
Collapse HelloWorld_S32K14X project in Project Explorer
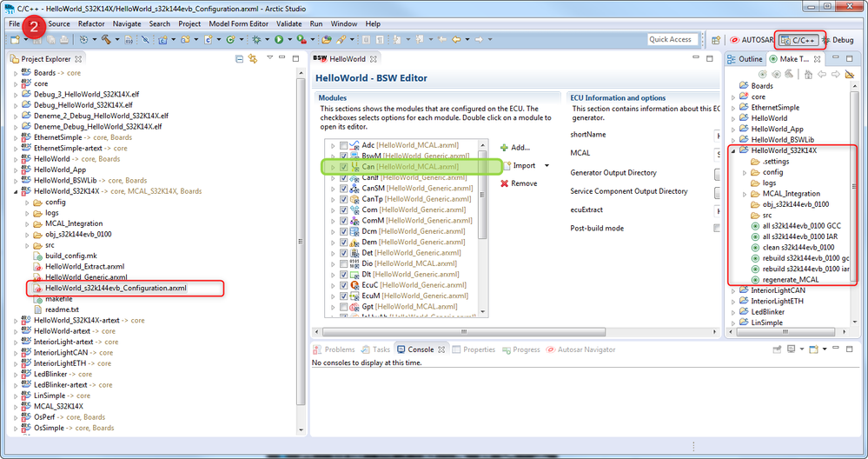coord(16,191)
